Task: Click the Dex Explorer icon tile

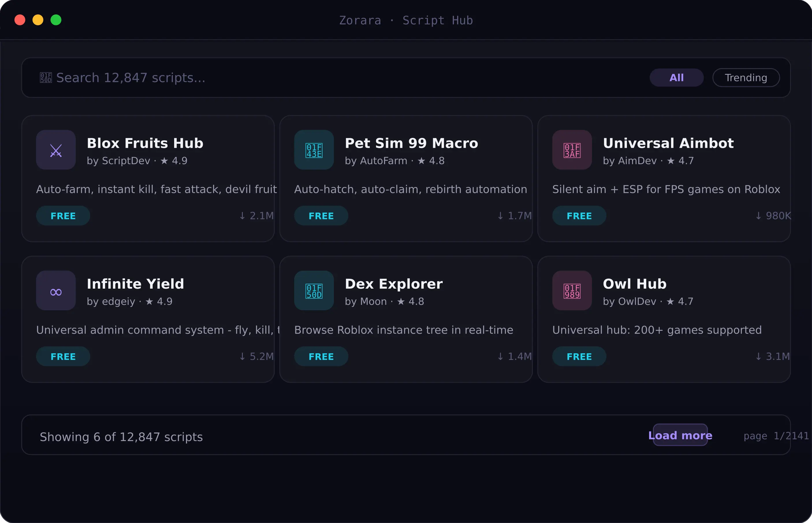Action: click(314, 290)
